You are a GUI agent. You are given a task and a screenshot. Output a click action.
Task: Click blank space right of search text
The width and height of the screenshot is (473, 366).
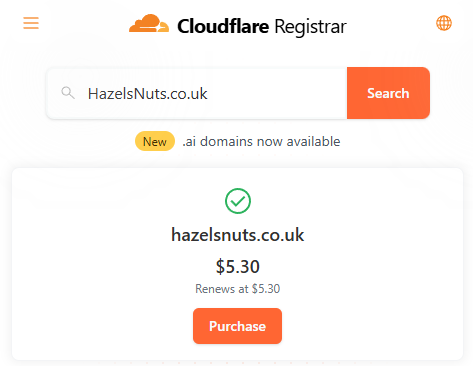click(277, 93)
